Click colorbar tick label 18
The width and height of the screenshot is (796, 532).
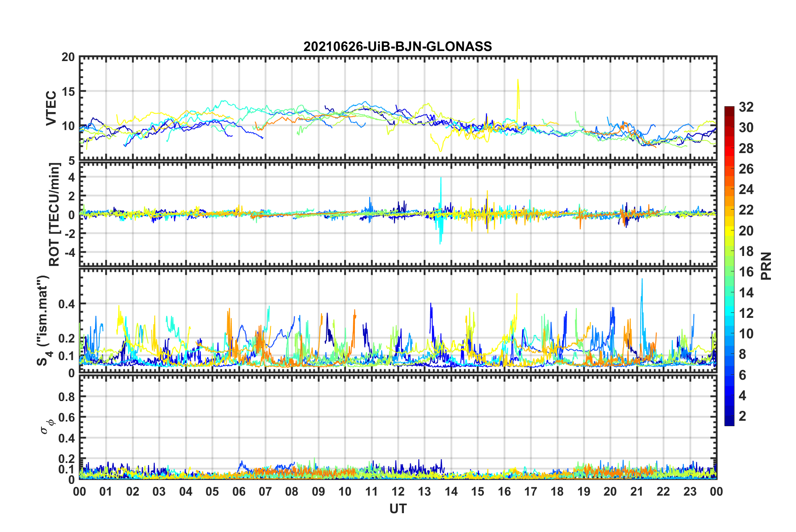[x=746, y=251]
